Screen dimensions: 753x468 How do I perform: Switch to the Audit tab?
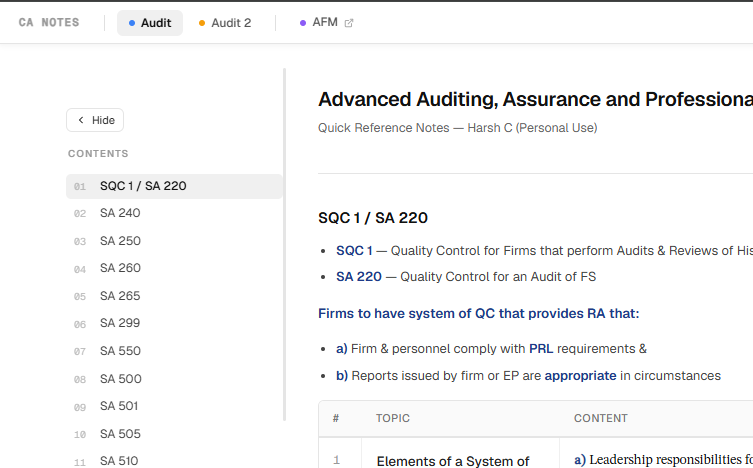(150, 23)
